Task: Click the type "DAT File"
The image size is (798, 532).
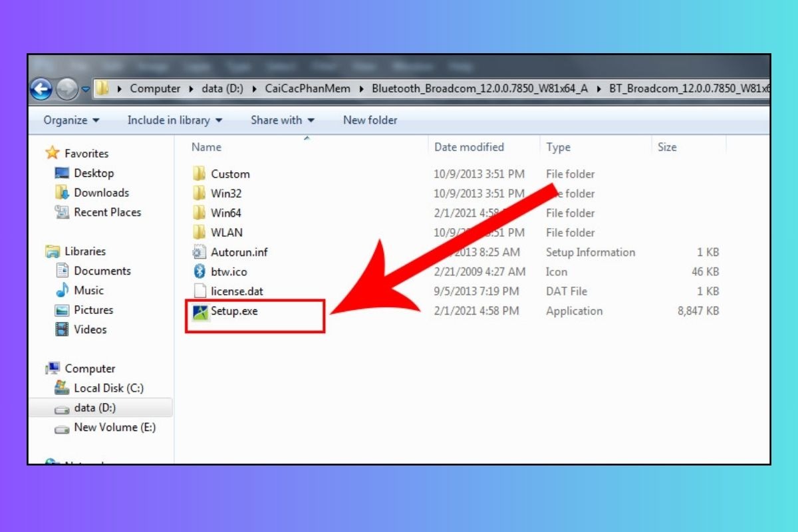Action: (x=567, y=291)
